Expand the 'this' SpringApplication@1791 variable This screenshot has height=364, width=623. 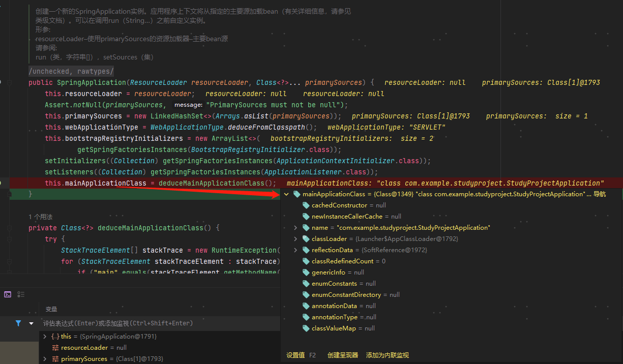pos(45,337)
